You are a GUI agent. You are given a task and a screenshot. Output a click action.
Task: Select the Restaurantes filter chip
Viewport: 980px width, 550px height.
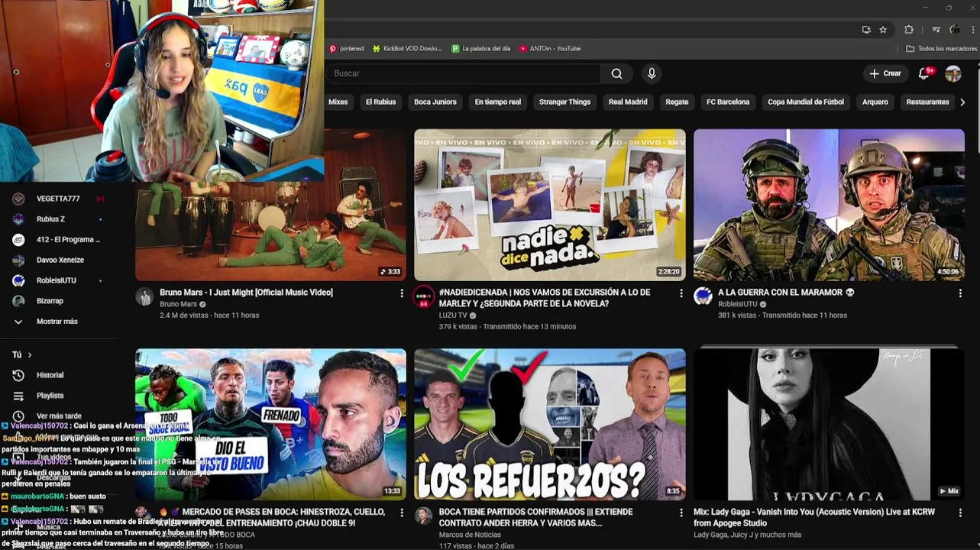pyautogui.click(x=927, y=102)
